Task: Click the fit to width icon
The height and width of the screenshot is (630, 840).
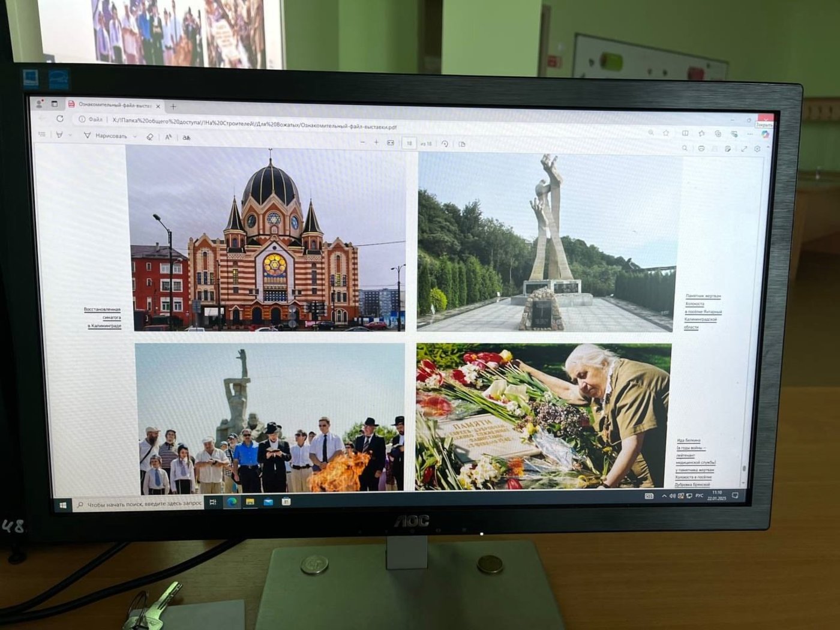Action: [x=391, y=143]
